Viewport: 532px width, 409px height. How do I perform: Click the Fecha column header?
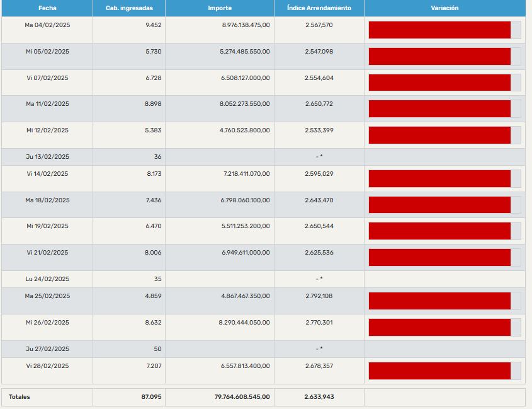[x=47, y=8]
